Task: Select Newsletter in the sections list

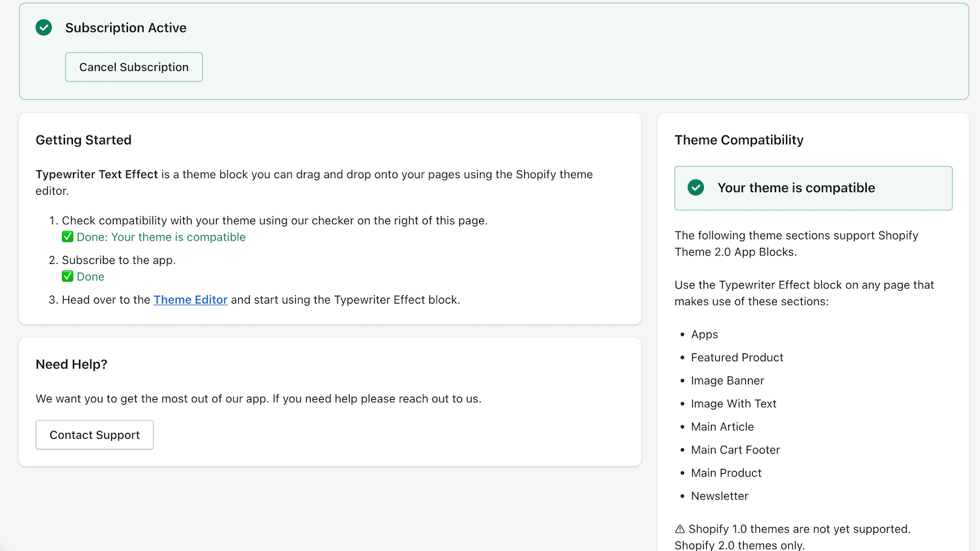Action: click(x=719, y=497)
